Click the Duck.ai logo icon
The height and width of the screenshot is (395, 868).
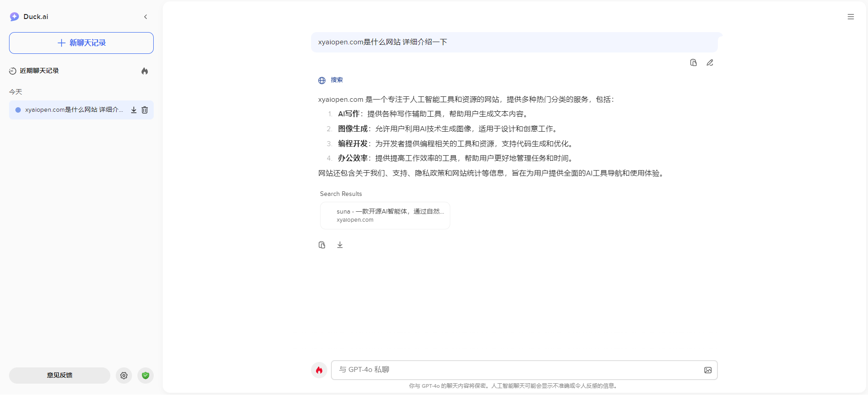14,17
